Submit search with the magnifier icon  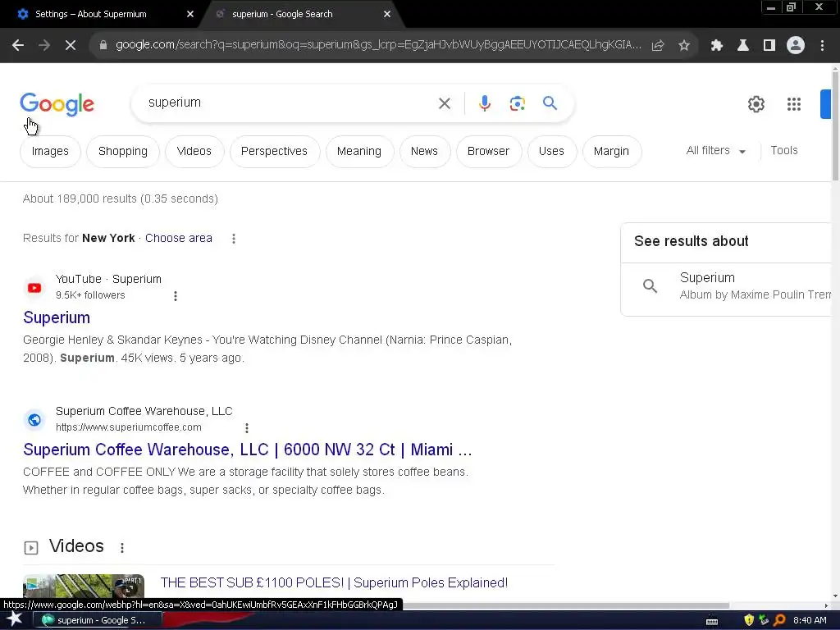click(550, 103)
